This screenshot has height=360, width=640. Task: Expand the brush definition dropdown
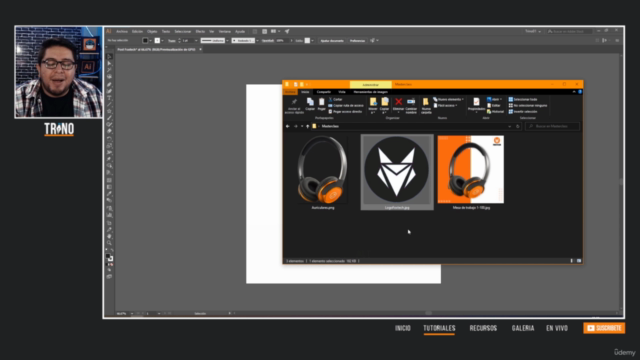pyautogui.click(x=257, y=40)
